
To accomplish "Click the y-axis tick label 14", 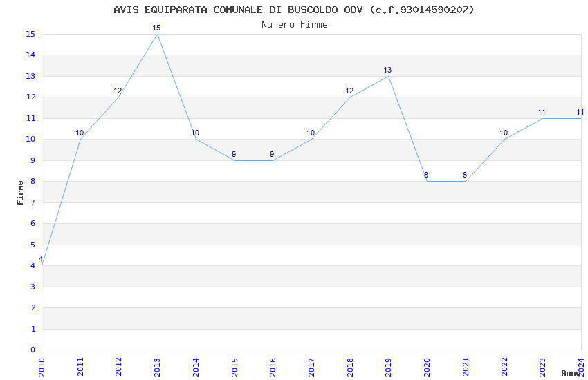I will (30, 55).
